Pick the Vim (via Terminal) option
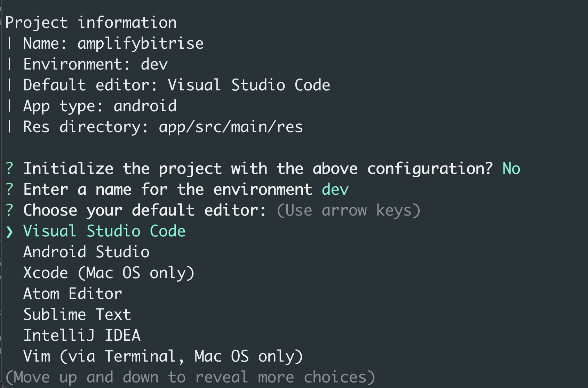The width and height of the screenshot is (588, 388). 163,357
